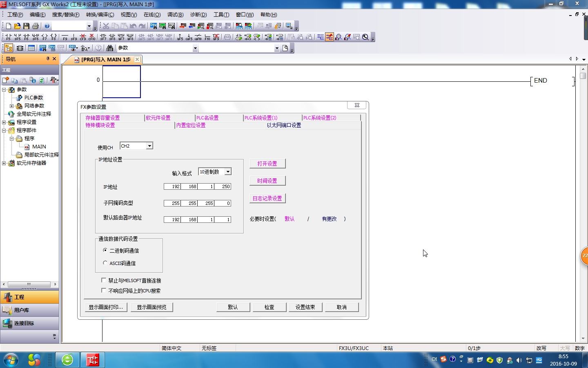The width and height of the screenshot is (588, 368).
Task: Select ASCII码通信 radio button
Action: [x=105, y=263]
